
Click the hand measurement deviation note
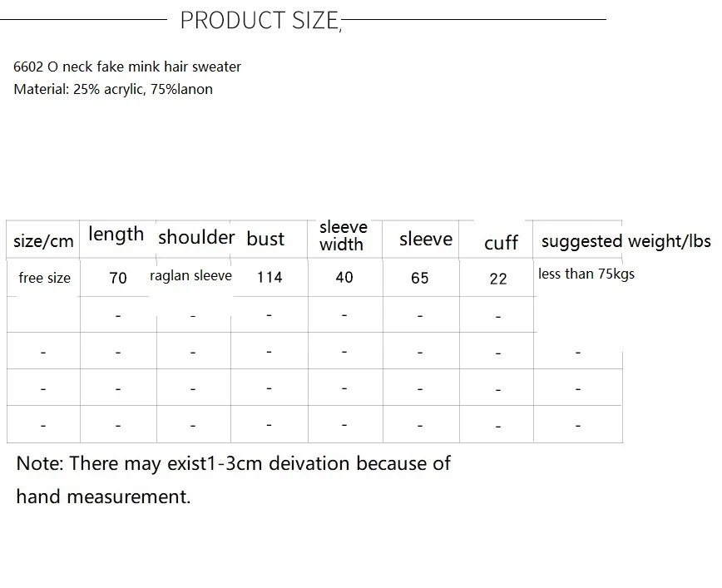click(234, 480)
